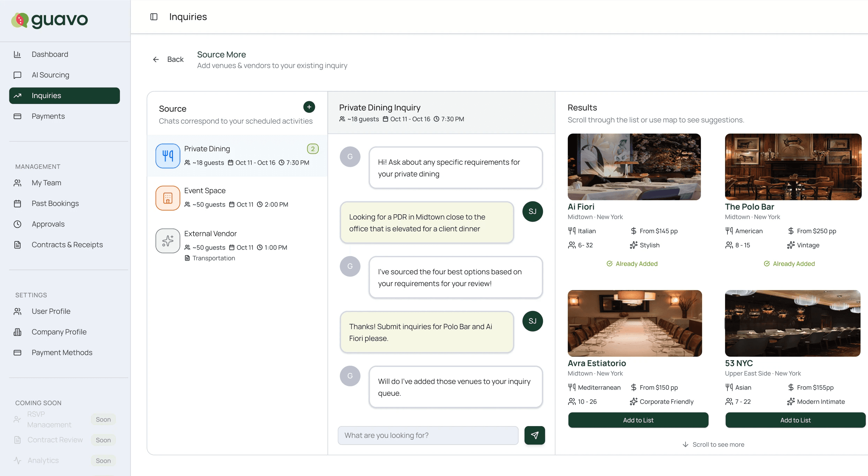Image resolution: width=868 pixels, height=476 pixels.
Task: Click the My Team people icon
Action: pos(17,183)
